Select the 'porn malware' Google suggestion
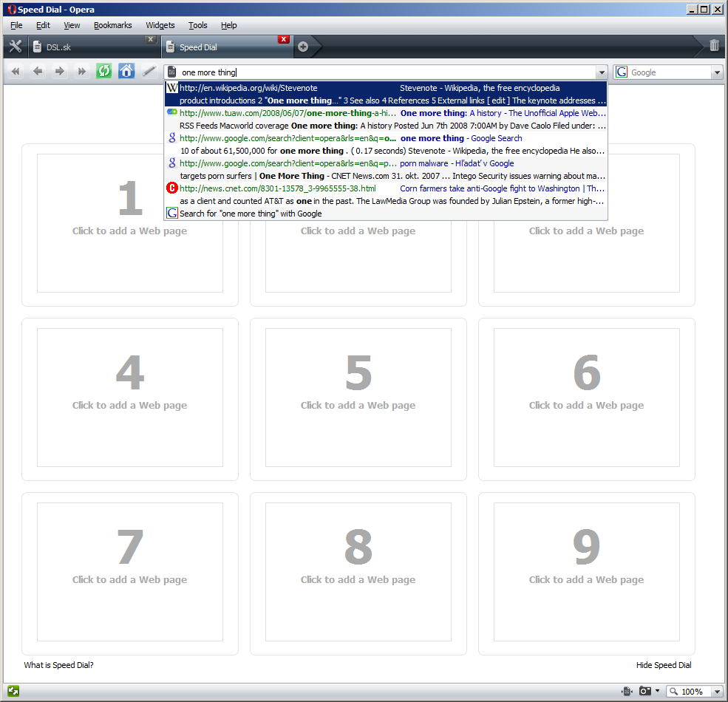The image size is (728, 702). coord(386,169)
